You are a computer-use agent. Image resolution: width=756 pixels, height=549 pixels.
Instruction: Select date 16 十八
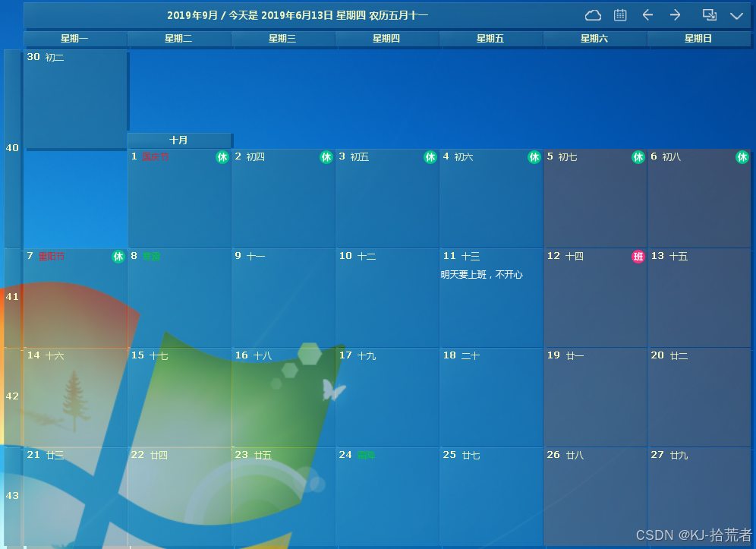pyautogui.click(x=283, y=397)
